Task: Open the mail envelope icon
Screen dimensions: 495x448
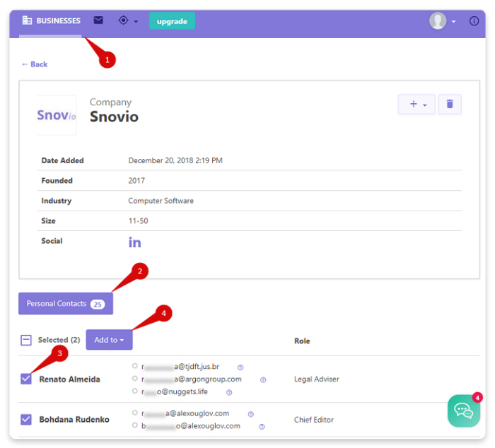Action: pyautogui.click(x=98, y=20)
